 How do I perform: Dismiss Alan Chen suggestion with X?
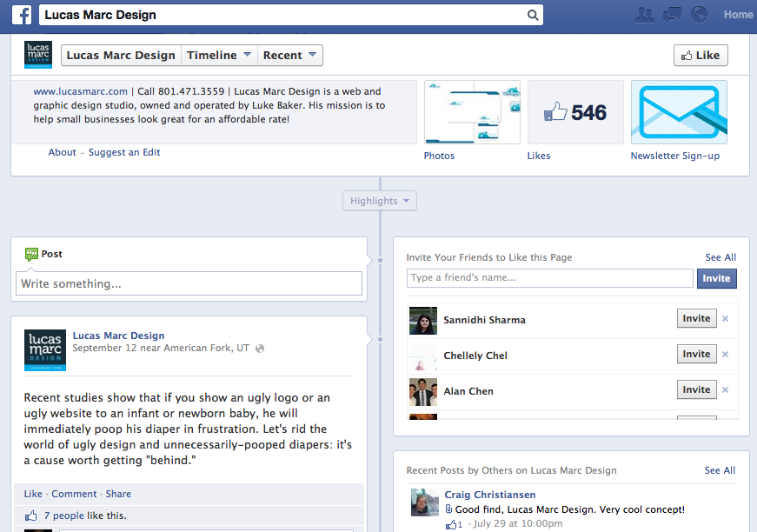pyautogui.click(x=725, y=390)
